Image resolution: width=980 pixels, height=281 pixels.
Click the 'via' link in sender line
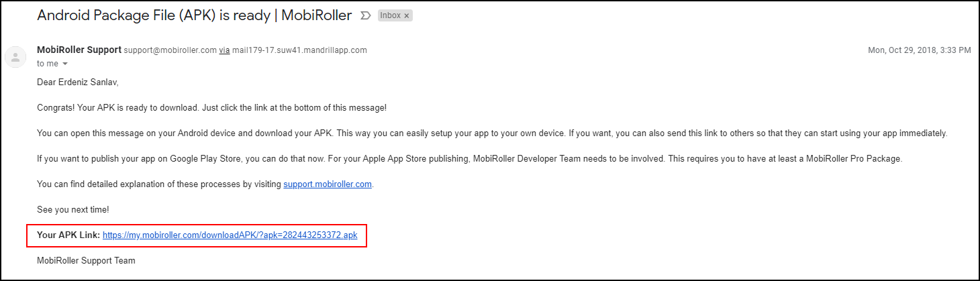(224, 50)
